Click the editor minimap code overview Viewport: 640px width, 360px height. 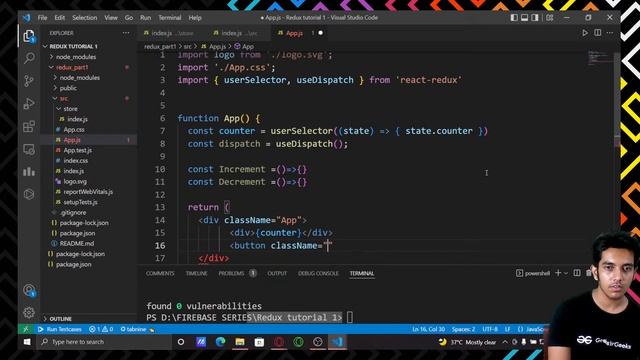[599, 58]
